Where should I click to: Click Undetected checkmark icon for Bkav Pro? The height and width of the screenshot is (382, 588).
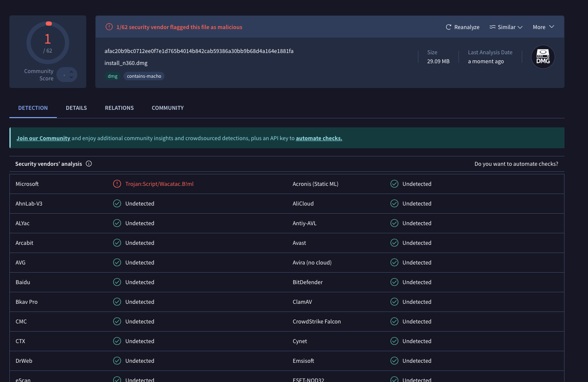pos(117,302)
